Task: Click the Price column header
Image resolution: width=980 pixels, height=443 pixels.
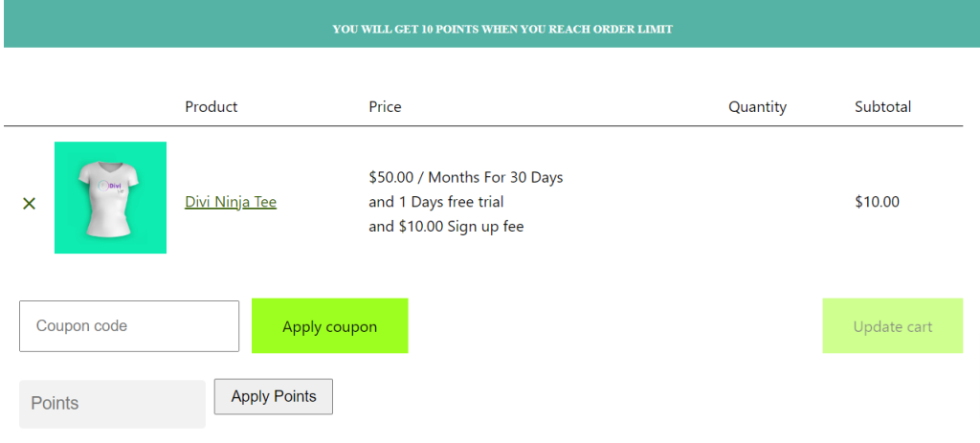Action: coord(385,107)
